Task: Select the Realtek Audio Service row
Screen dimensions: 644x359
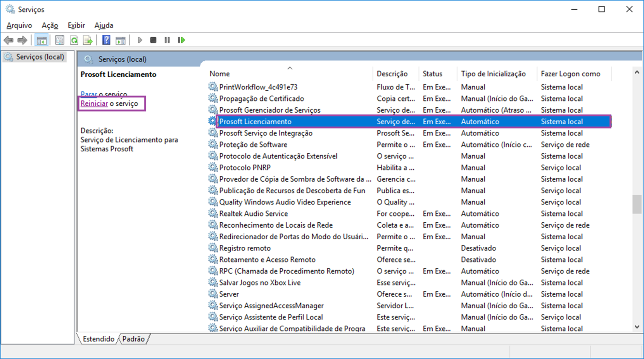Action: point(409,214)
